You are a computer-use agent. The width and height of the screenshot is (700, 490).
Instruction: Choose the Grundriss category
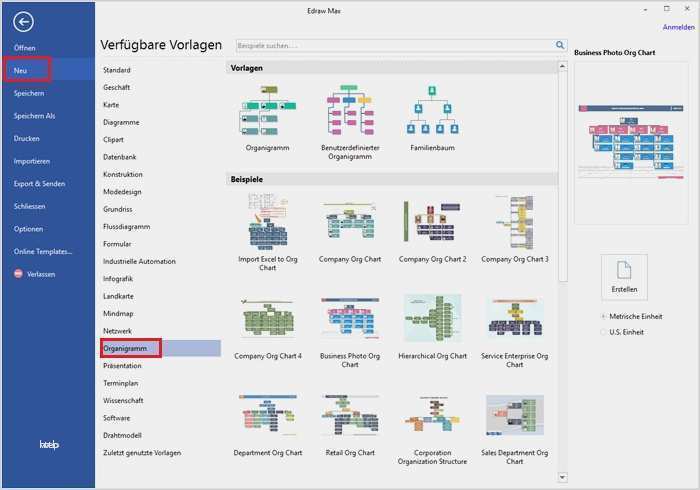pos(118,209)
